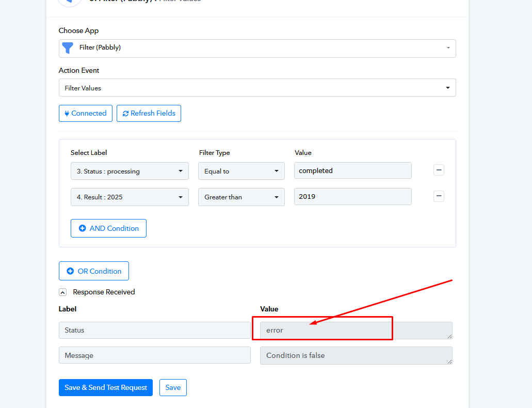Open the 'Equal to' filter type dropdown

[241, 171]
